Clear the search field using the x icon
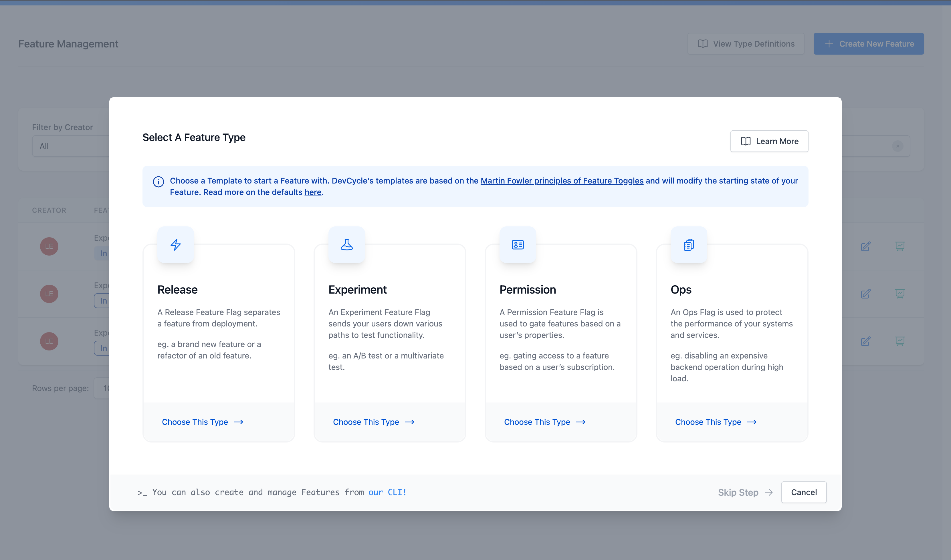The width and height of the screenshot is (951, 560). tap(898, 146)
